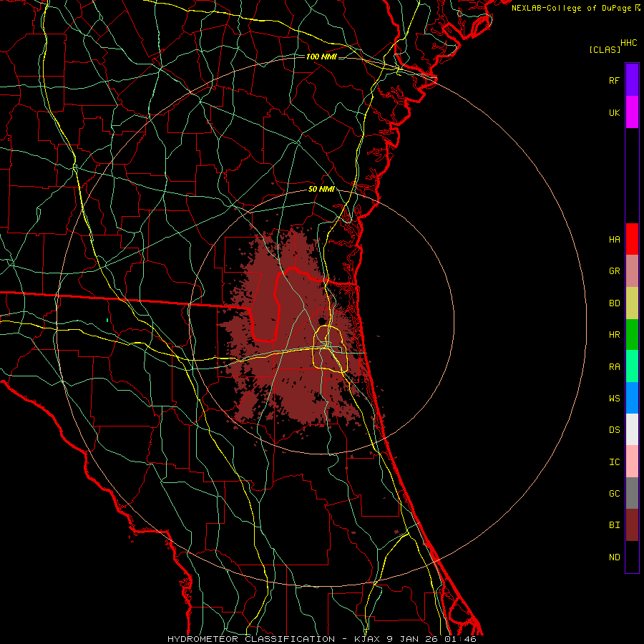
Task: Click the GC legend label
Action: pyautogui.click(x=614, y=494)
